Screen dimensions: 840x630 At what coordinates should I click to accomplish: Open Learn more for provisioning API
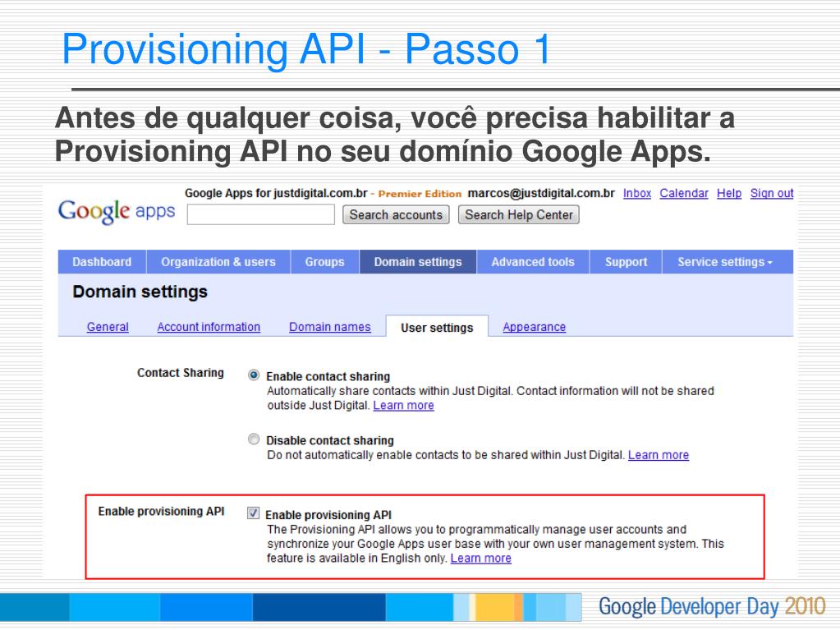pyautogui.click(x=481, y=559)
